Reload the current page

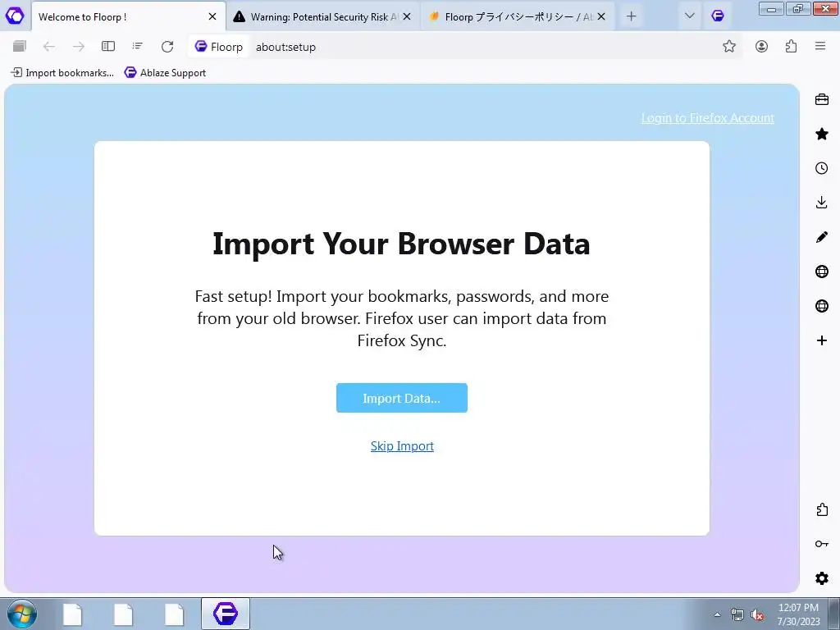click(167, 47)
